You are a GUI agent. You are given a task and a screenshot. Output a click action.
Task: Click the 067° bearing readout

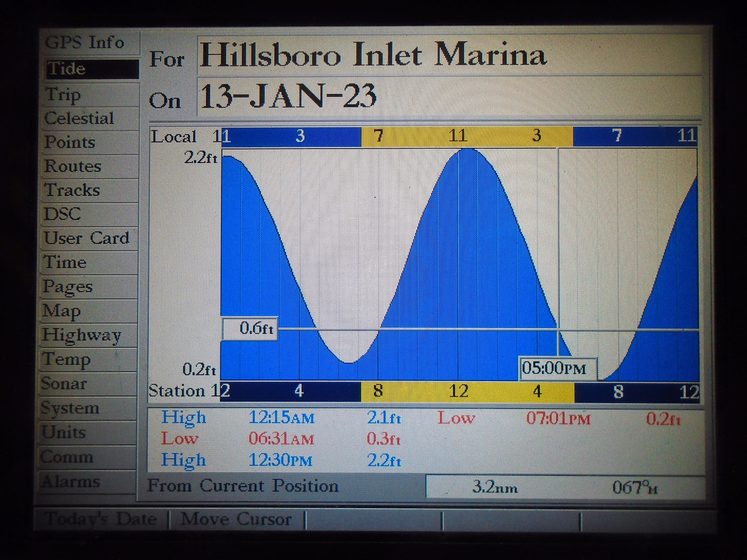(x=635, y=487)
